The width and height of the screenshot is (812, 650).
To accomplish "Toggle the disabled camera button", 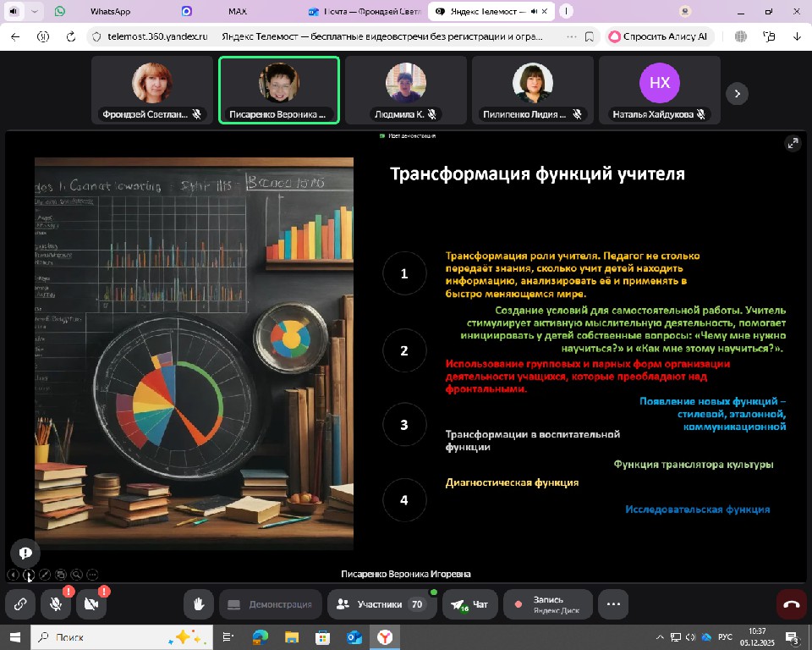I will (x=91, y=604).
